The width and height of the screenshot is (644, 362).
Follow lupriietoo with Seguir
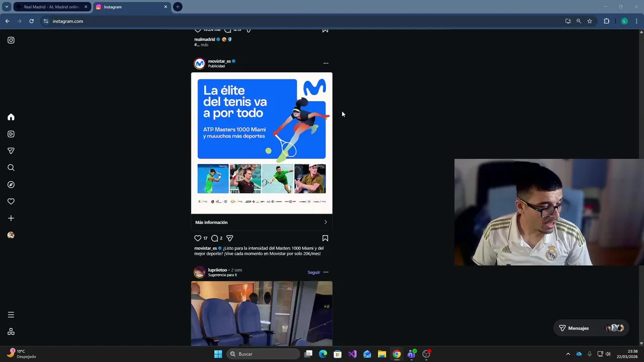click(313, 273)
